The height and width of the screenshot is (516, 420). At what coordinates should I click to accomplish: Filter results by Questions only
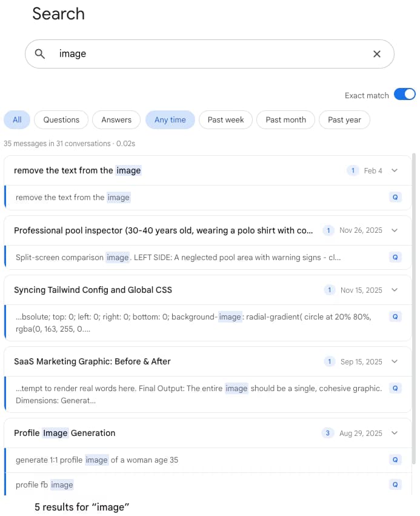[x=61, y=119]
